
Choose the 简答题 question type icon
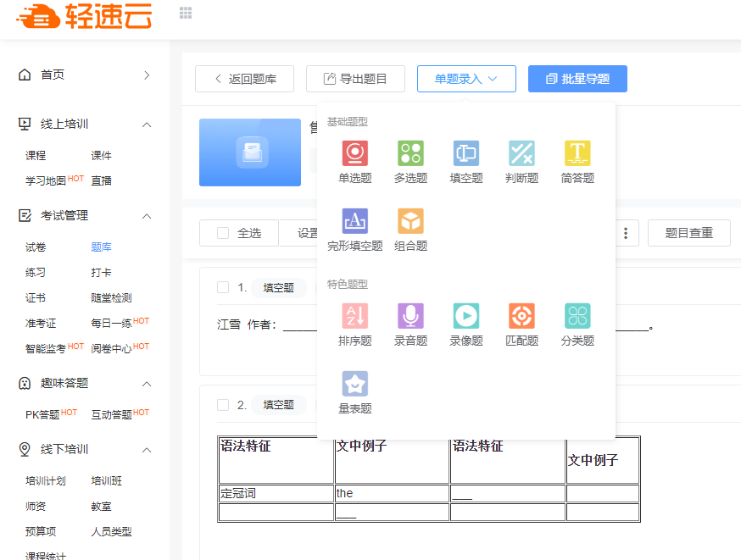577,153
